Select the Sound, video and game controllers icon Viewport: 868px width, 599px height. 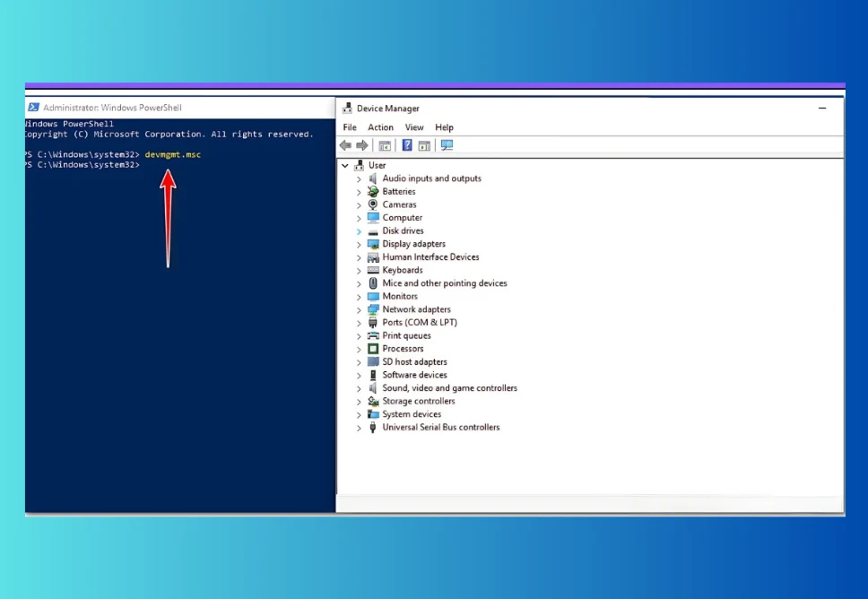[373, 388]
